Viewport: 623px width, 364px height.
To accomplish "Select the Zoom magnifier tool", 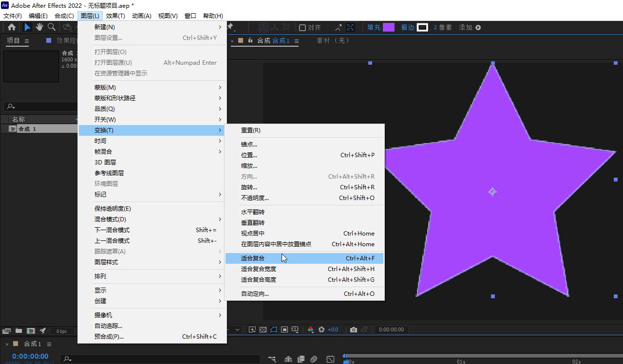I will (x=52, y=27).
